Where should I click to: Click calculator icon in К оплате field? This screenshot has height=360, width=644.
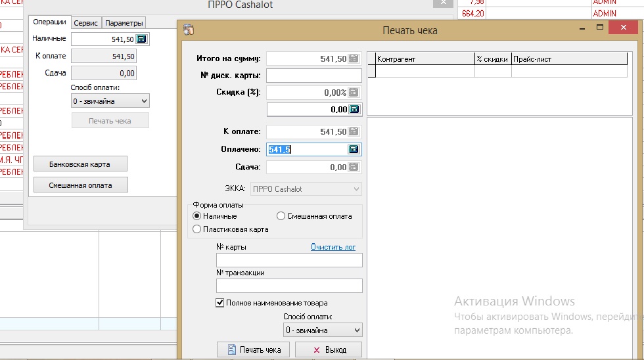coord(354,132)
